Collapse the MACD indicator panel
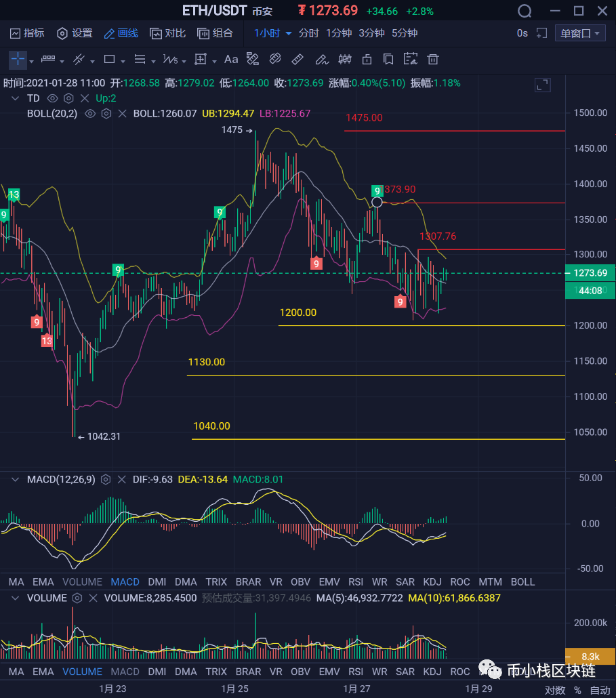The image size is (616, 698). pos(15,479)
